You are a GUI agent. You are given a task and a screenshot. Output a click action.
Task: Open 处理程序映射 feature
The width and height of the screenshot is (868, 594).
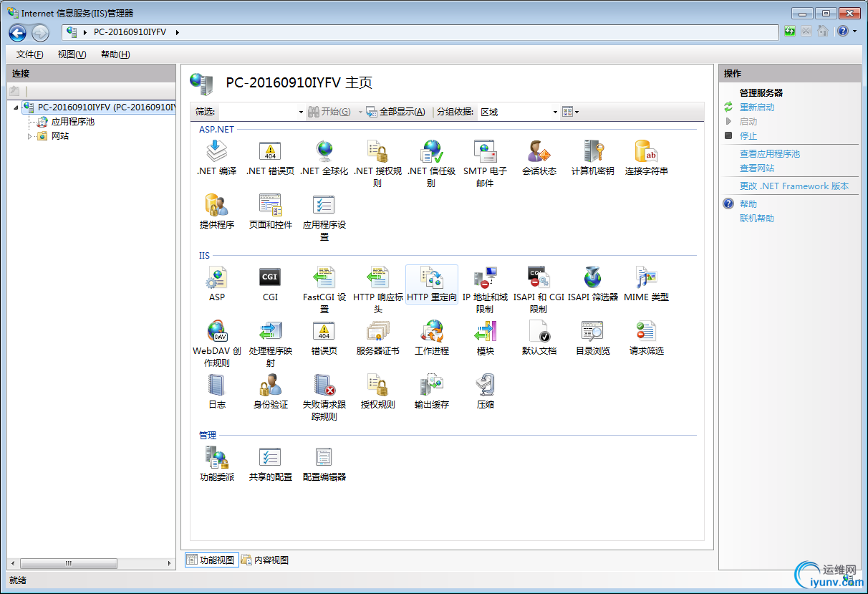click(270, 343)
